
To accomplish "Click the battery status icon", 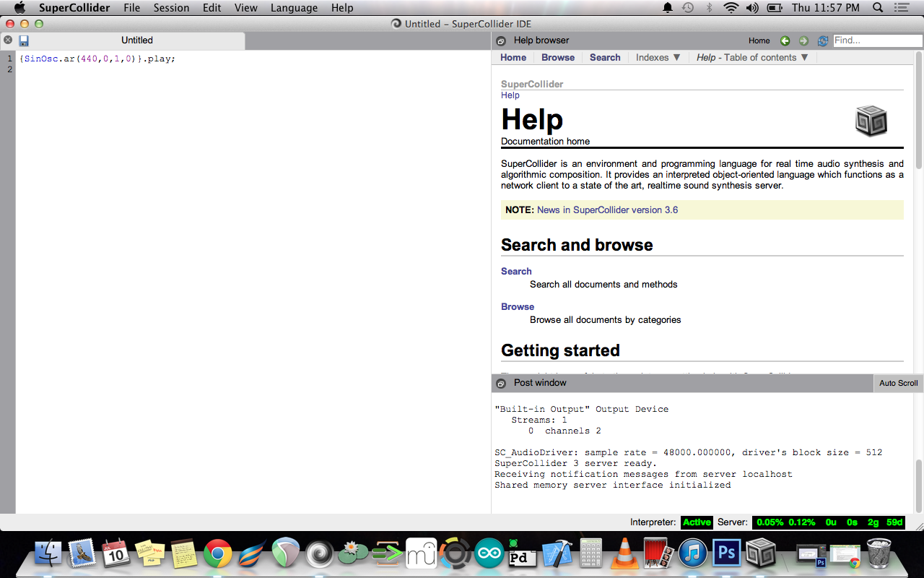I will tap(775, 8).
